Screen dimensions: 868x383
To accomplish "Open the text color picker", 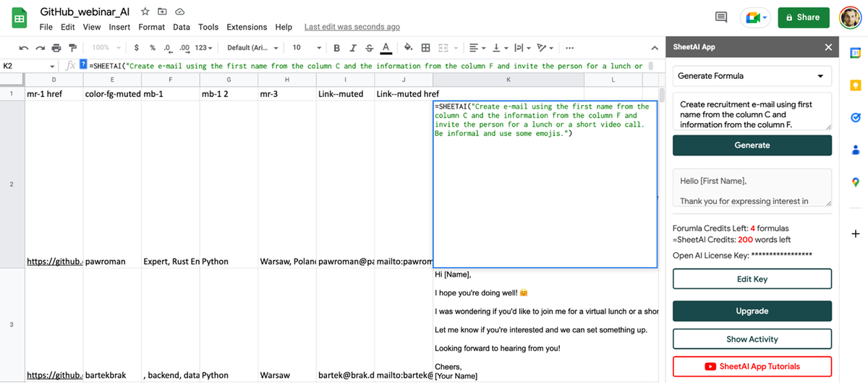I will 386,48.
